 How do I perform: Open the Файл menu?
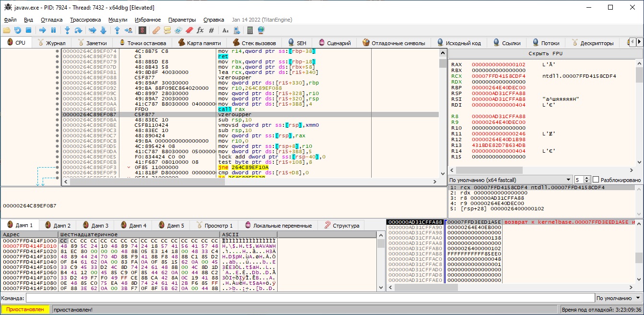[10, 20]
